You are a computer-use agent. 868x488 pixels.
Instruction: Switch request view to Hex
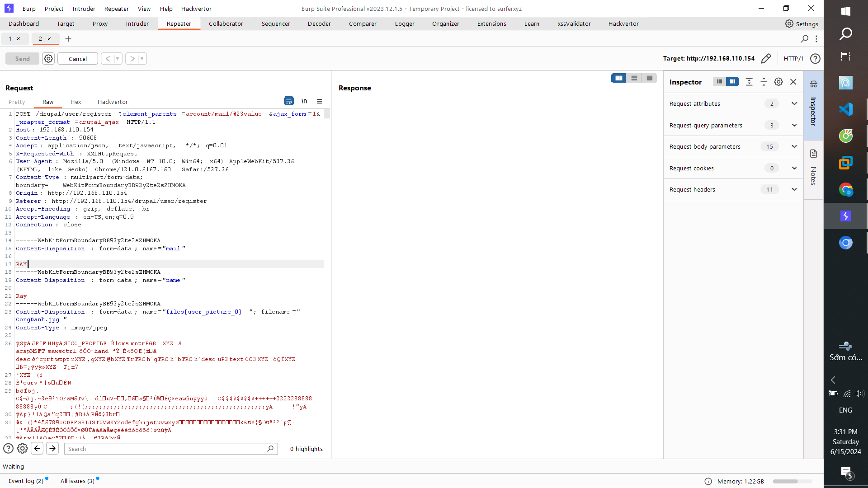click(75, 102)
